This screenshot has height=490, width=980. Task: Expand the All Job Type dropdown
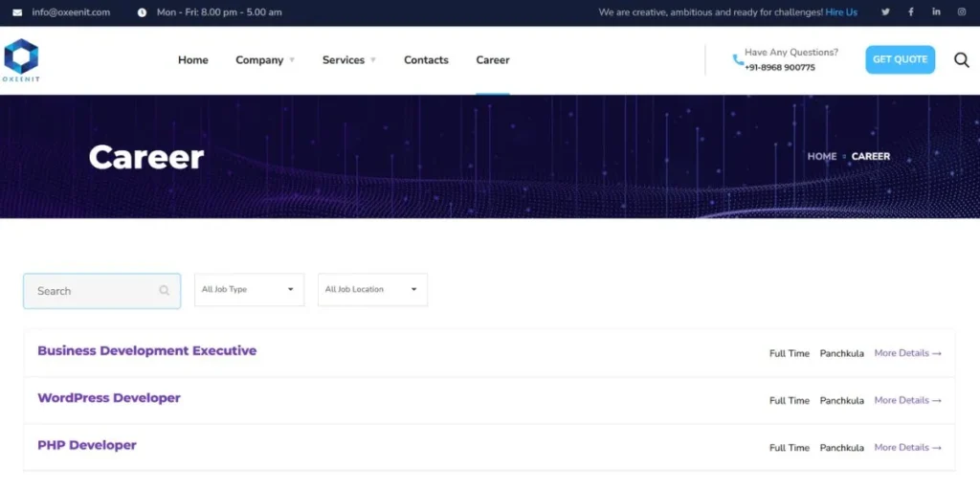[249, 290]
